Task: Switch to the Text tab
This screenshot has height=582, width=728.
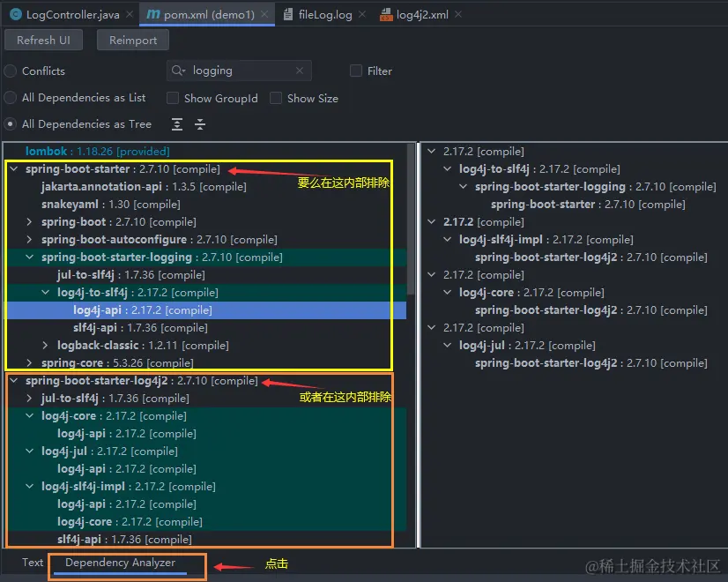Action: point(33,563)
